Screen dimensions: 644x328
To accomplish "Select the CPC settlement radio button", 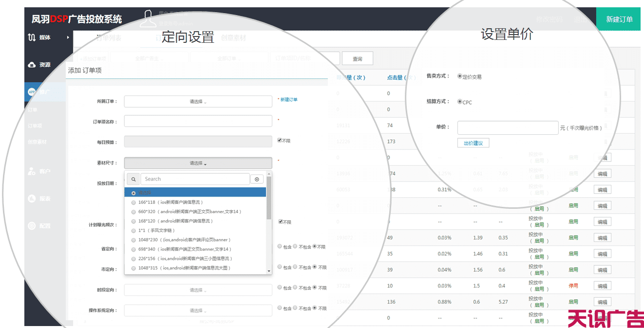I will pos(459,102).
